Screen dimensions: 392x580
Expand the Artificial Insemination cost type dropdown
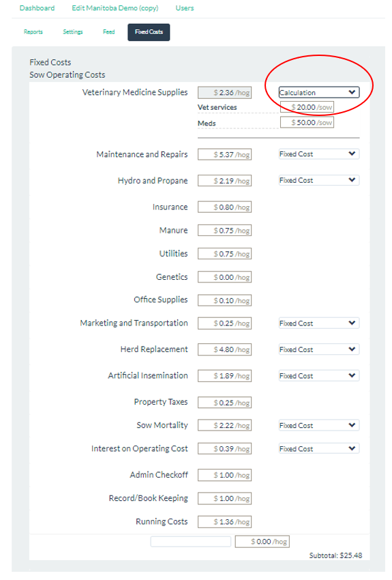[x=319, y=376]
